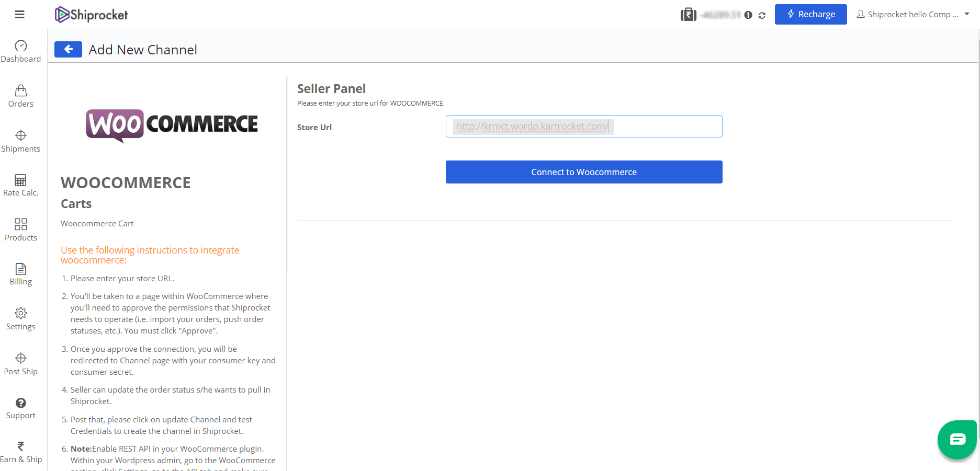Select the Post Ship icon
The image size is (980, 471).
20,363
